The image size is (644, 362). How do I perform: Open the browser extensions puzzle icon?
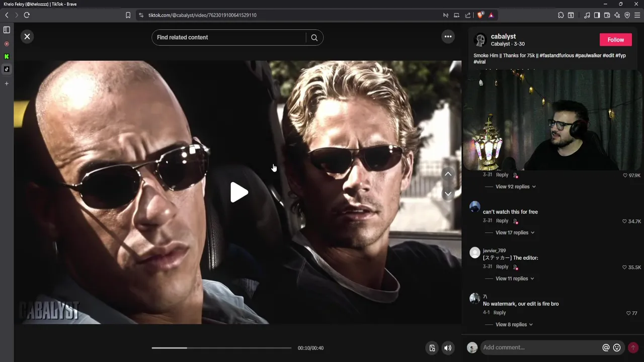560,15
